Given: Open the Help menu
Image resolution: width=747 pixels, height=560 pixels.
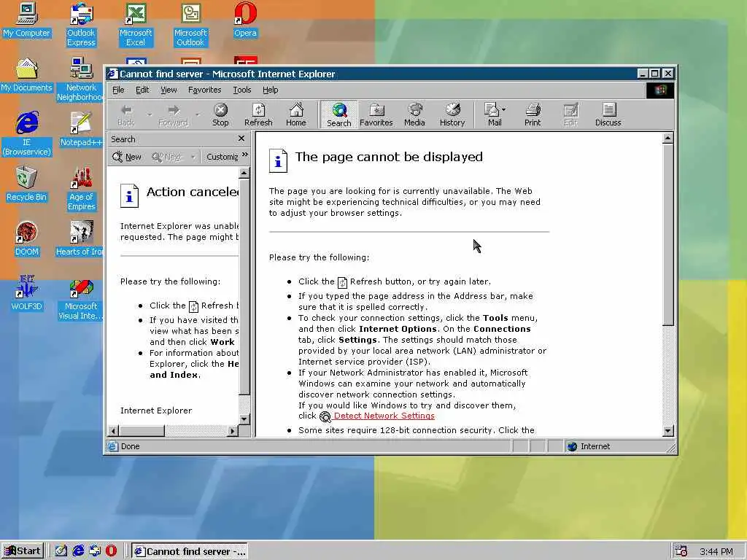Looking at the screenshot, I should point(270,90).
